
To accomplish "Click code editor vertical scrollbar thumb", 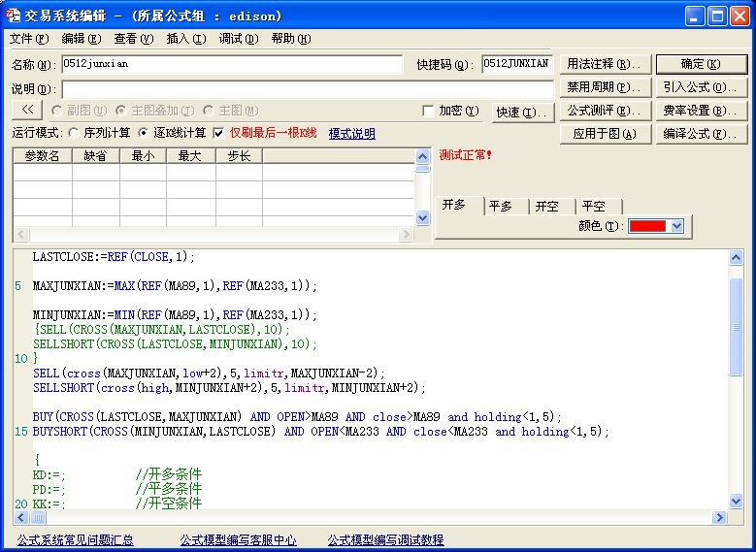I will [x=736, y=327].
